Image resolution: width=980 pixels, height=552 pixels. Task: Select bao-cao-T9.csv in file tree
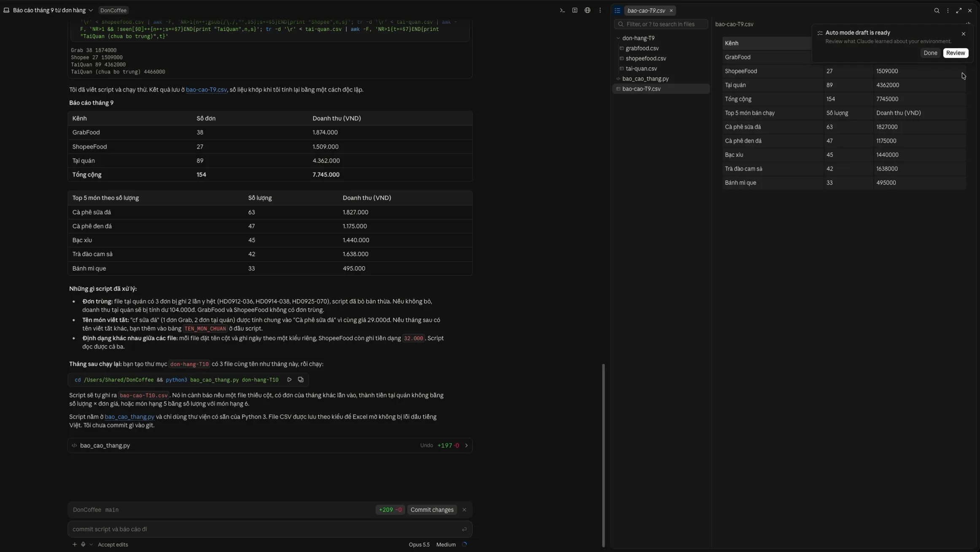point(661,89)
